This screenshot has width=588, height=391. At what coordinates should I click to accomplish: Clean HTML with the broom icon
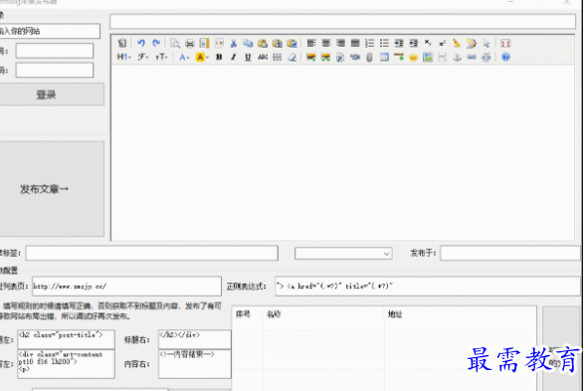click(x=457, y=43)
